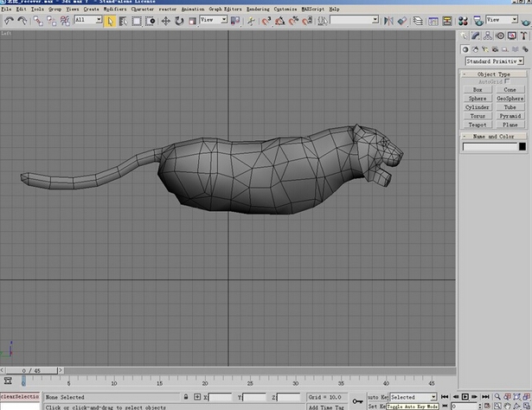Screen dimensions: 532x410
Task: Click Quick Render teapot icon
Action: pyautogui.click(x=526, y=22)
